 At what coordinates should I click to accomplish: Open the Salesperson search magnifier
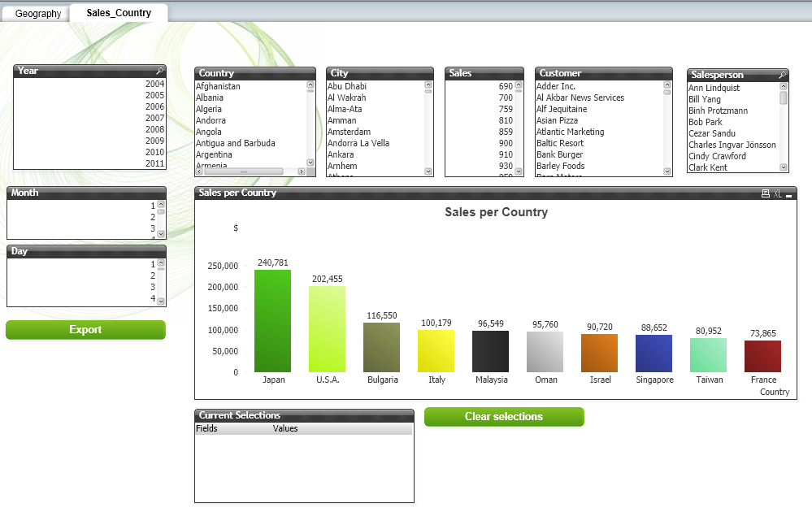coord(784,74)
